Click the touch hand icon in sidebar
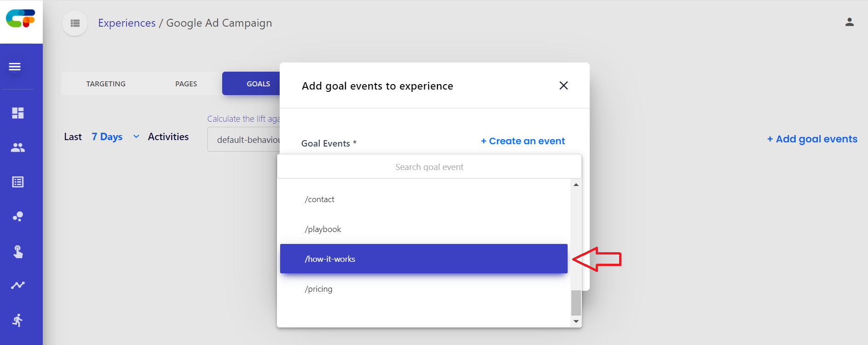The height and width of the screenshot is (345, 868). click(18, 251)
